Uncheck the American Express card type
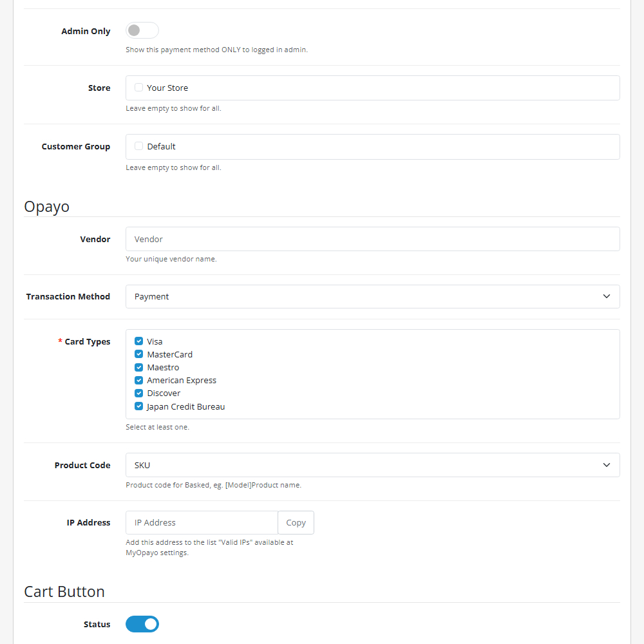 click(x=138, y=380)
